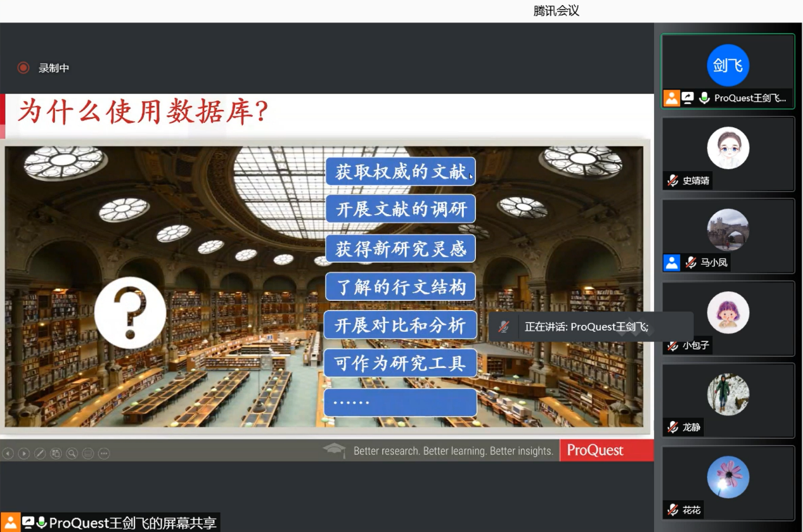Click muted microphone icon beside 史靖靖
Viewport: 803px width, 532px height.
pyautogui.click(x=672, y=180)
